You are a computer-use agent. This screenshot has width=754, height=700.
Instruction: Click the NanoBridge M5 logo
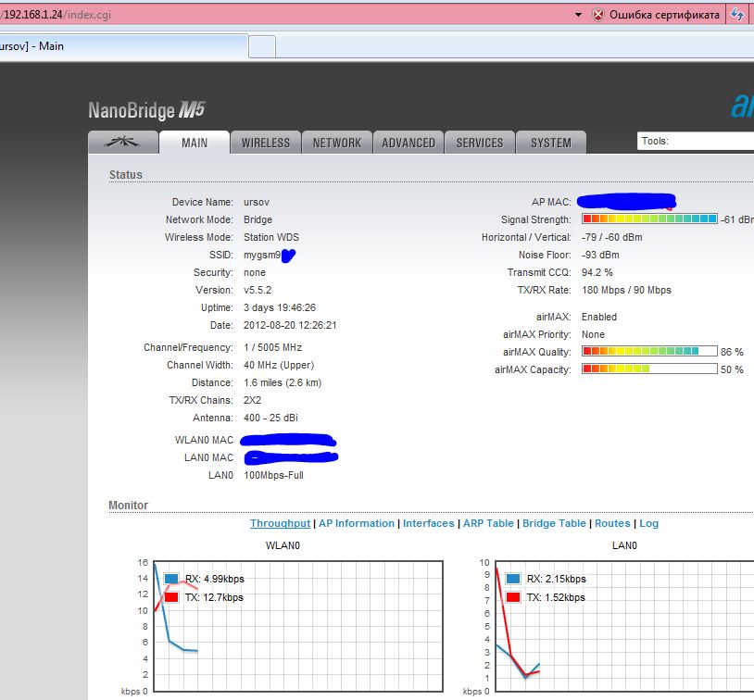coord(145,110)
